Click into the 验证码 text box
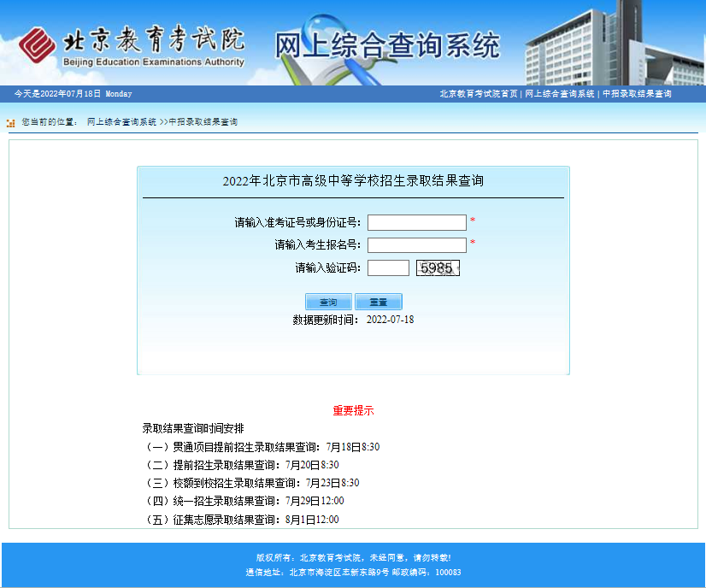The width and height of the screenshot is (706, 588). point(388,268)
